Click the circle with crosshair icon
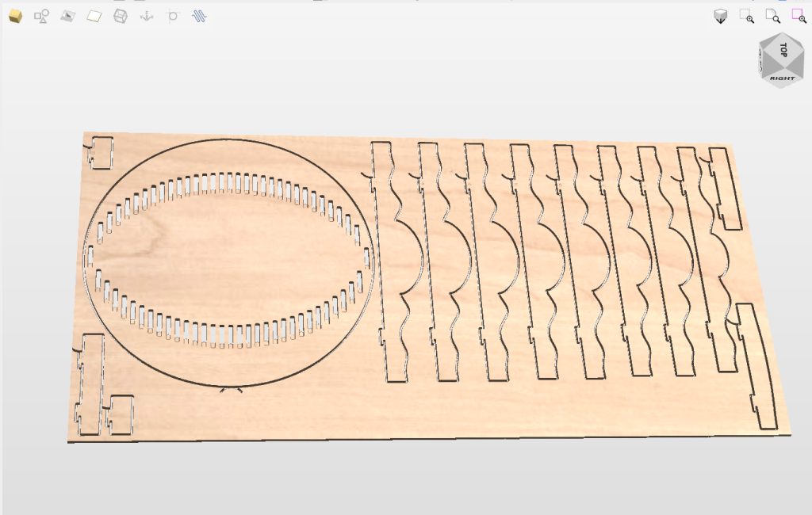812x515 pixels. point(173,16)
